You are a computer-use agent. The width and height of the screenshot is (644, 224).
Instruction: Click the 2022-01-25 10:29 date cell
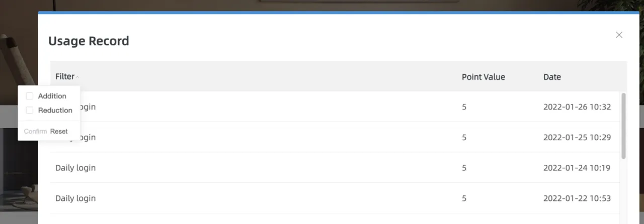[x=577, y=137]
